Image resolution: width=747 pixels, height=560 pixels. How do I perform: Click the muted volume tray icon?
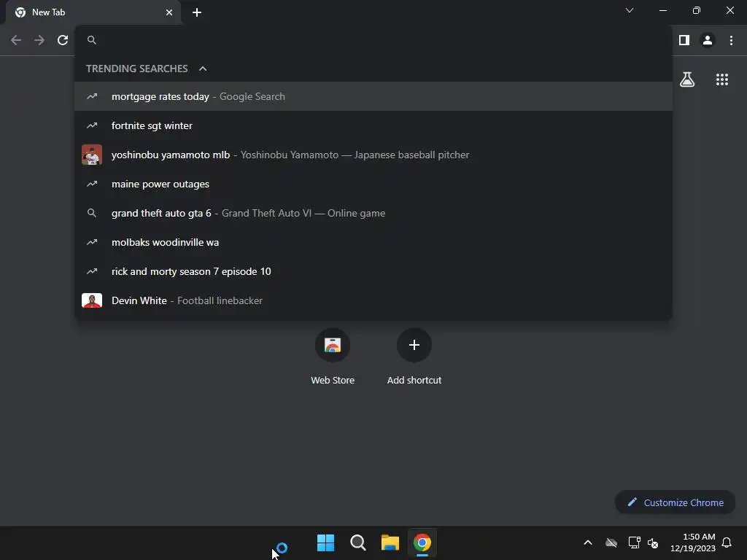tap(653, 542)
